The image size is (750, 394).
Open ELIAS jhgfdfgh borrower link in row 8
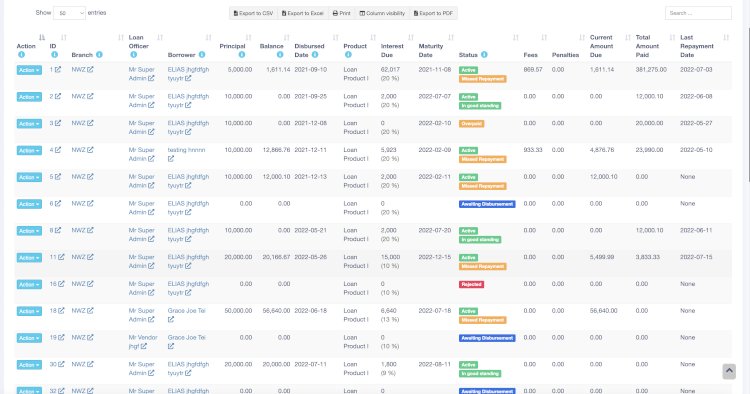(188, 234)
